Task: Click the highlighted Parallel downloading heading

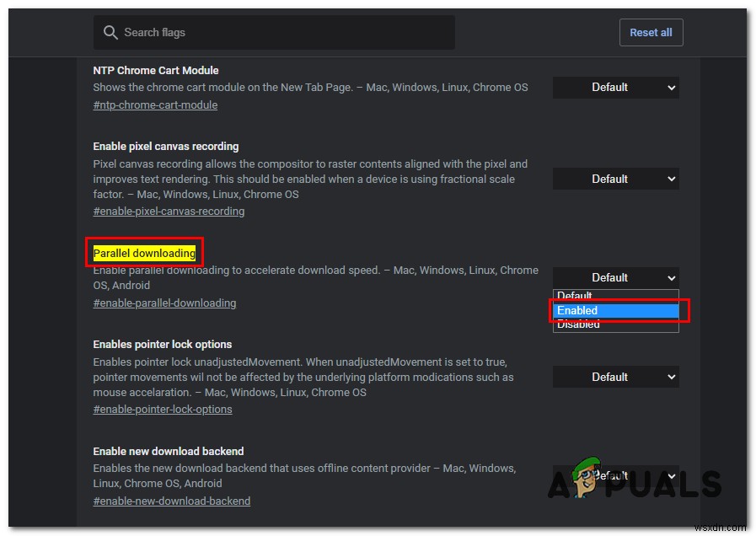Action: point(144,253)
